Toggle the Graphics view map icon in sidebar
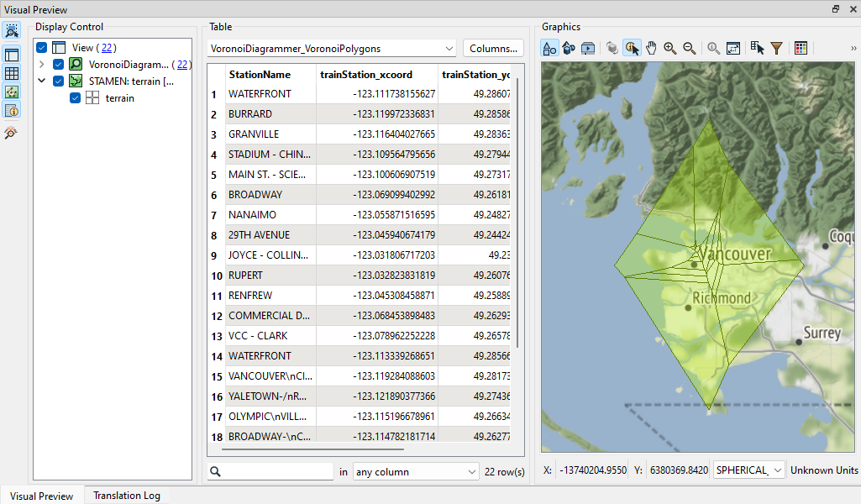 click(x=12, y=92)
